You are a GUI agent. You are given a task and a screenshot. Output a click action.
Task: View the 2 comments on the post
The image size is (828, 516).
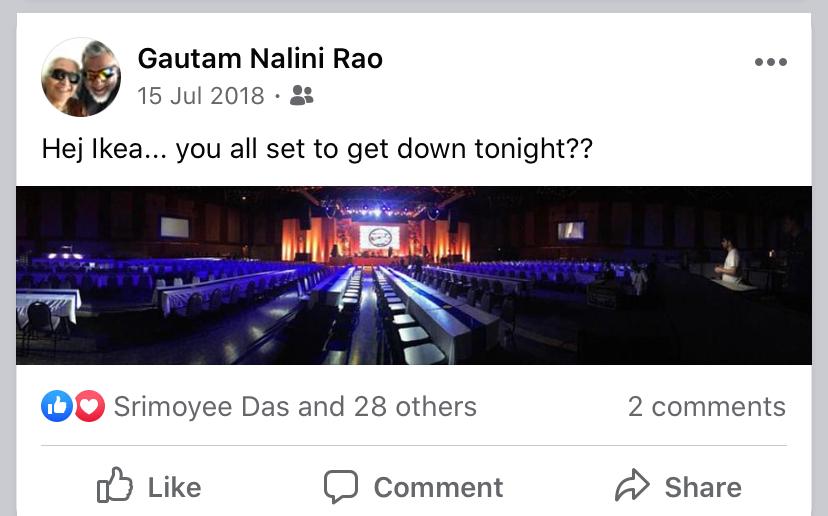(706, 407)
